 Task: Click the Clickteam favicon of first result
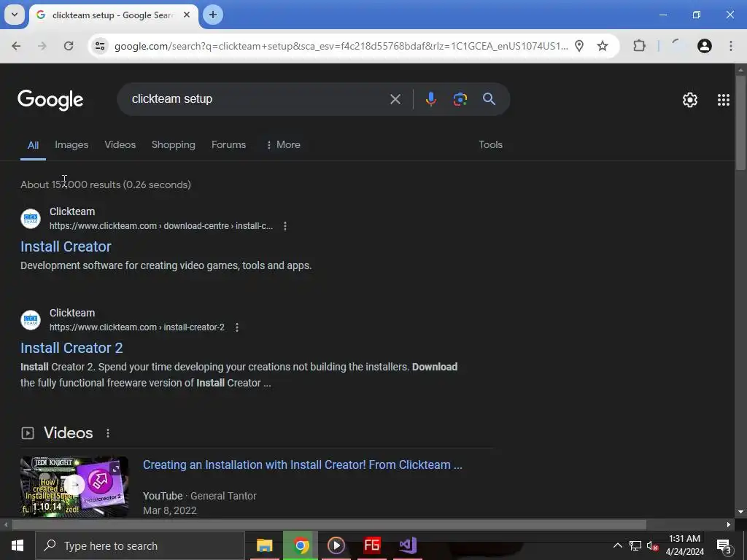pos(31,219)
